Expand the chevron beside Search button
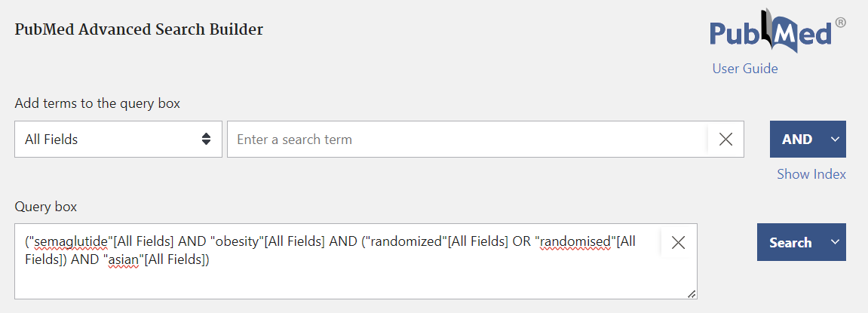The height and width of the screenshot is (313, 868). coord(836,242)
